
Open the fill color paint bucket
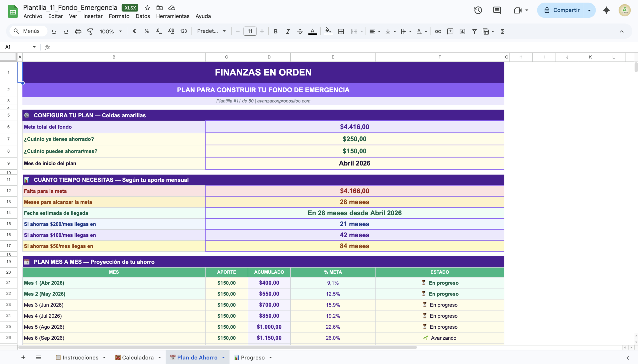[328, 31]
